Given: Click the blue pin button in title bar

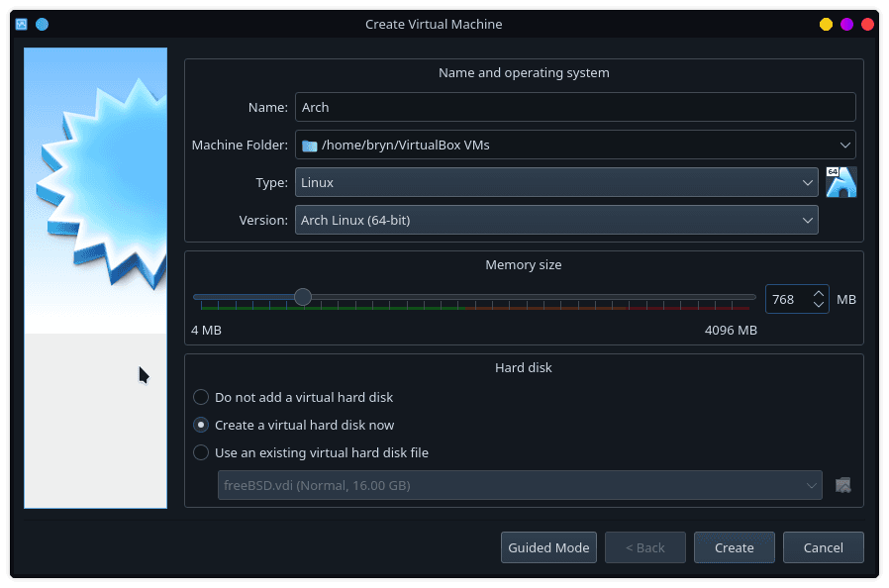Looking at the screenshot, I should [42, 24].
